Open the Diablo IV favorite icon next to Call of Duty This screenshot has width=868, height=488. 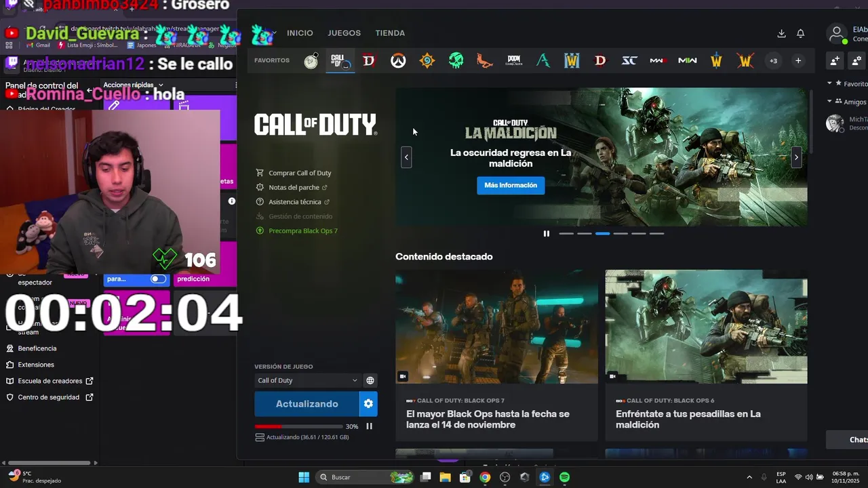click(369, 61)
